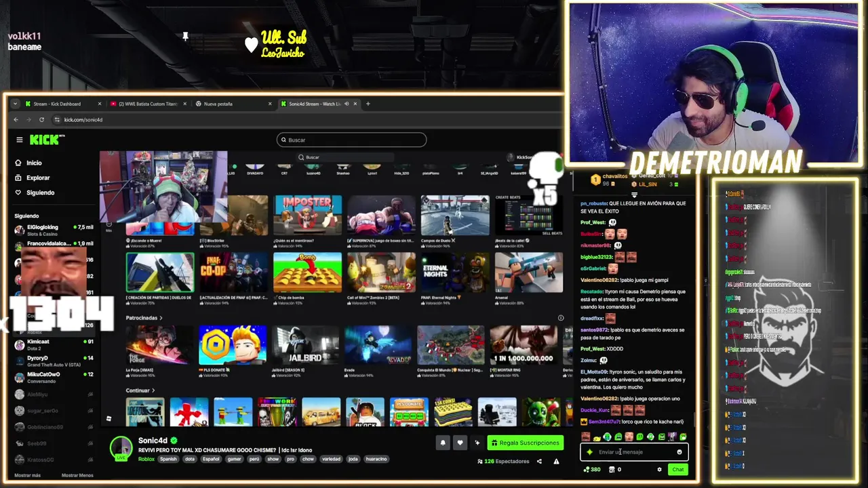Share the Sonic4d stream
The width and height of the screenshot is (868, 488).
coord(539,462)
